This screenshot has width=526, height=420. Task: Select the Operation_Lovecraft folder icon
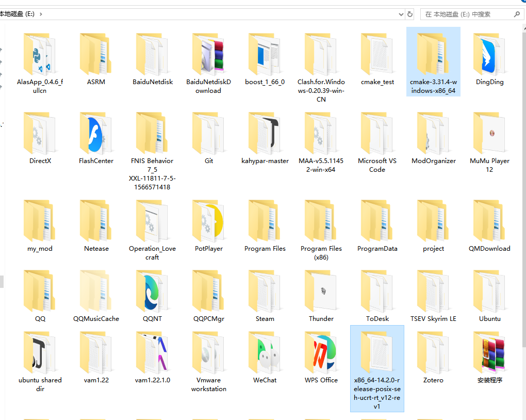(152, 221)
